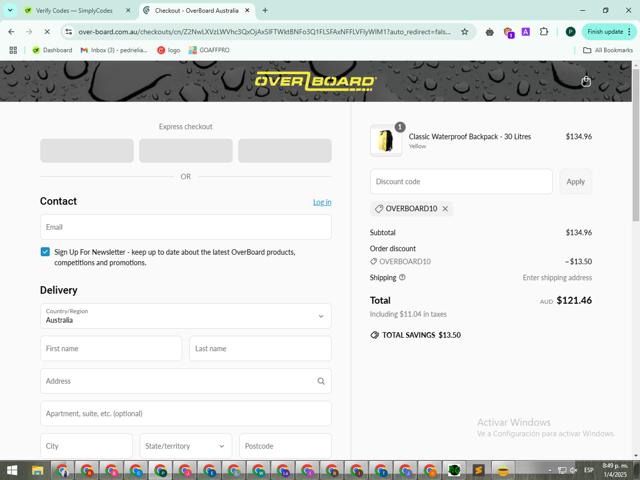Screen dimensions: 640x480
Task: Click the Finish update button
Action: click(605, 31)
